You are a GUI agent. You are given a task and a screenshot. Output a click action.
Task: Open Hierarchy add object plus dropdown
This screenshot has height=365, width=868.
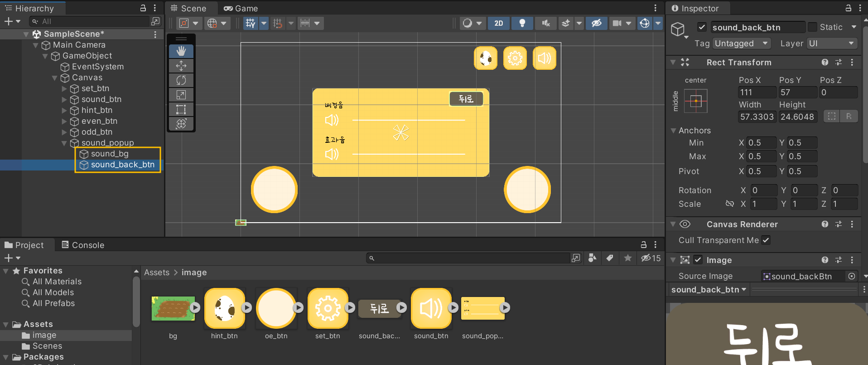tap(12, 21)
